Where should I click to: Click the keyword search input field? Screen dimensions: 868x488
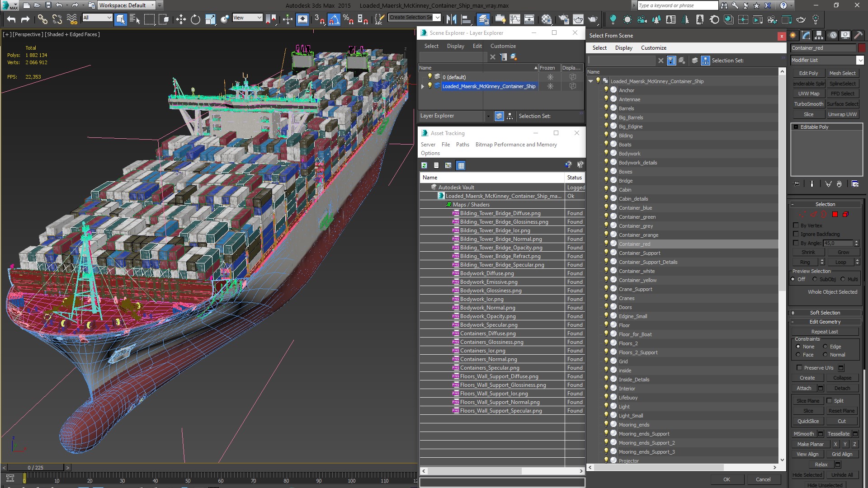coord(677,5)
